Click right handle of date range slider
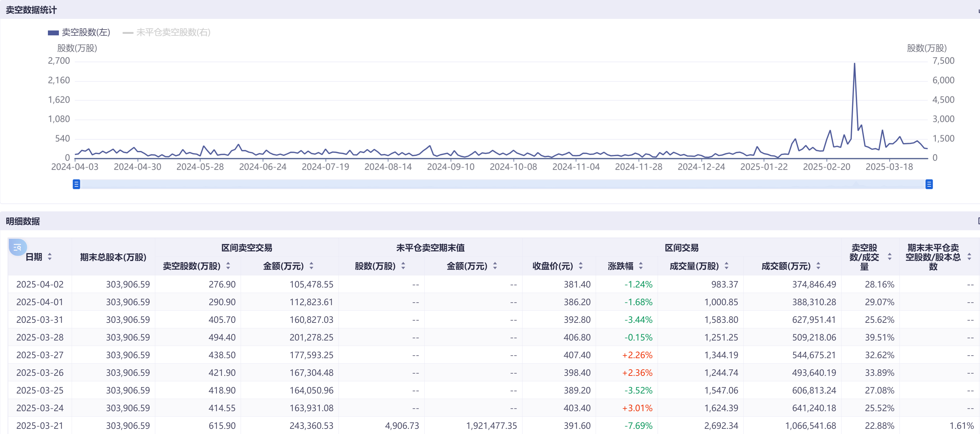Viewport: 980px width, 434px height. [x=929, y=184]
